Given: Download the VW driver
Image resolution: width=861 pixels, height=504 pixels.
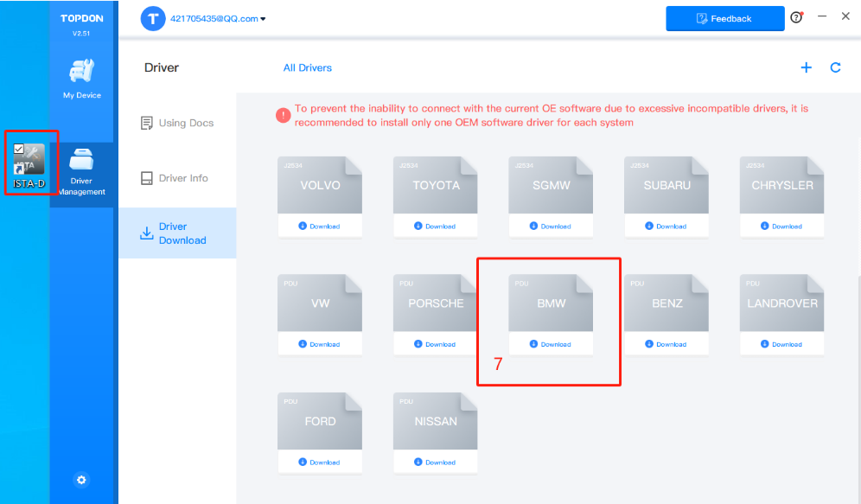Looking at the screenshot, I should [320, 344].
